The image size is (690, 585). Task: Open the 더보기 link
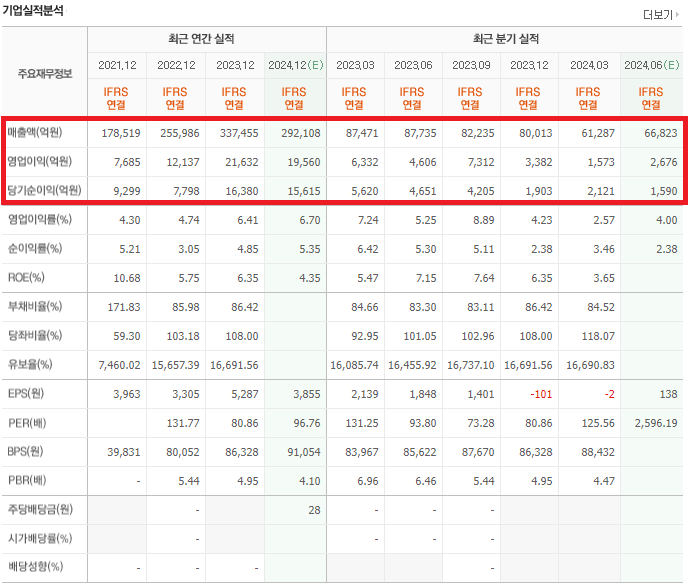click(658, 15)
